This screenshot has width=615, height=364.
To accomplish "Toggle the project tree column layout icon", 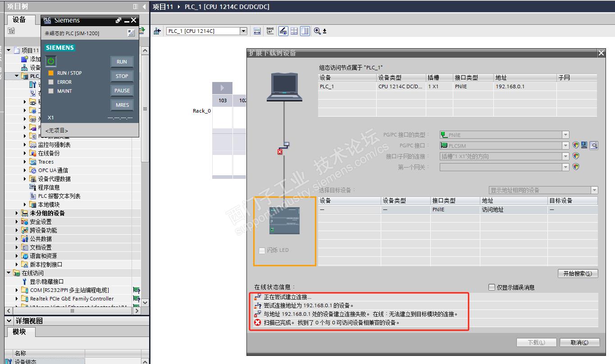I will (136, 7).
